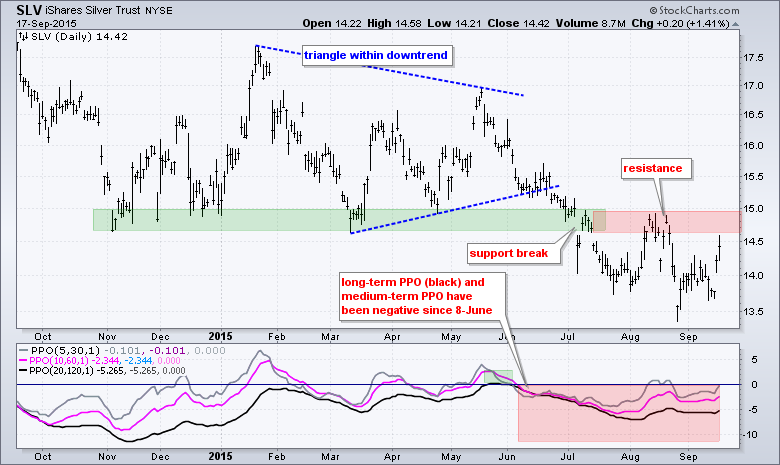Viewport: 780px width, 465px height.
Task: Click the 13.5 price axis label
Action: point(753,311)
